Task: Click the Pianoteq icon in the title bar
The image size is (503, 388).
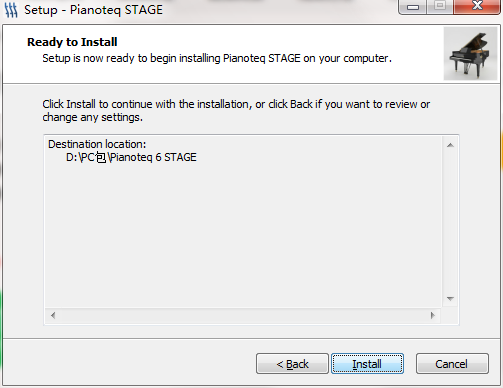Action: [x=11, y=10]
